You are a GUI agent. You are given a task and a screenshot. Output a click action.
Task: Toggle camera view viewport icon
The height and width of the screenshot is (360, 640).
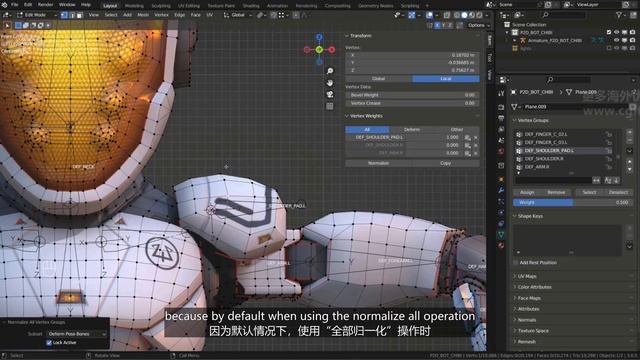[x=330, y=95]
